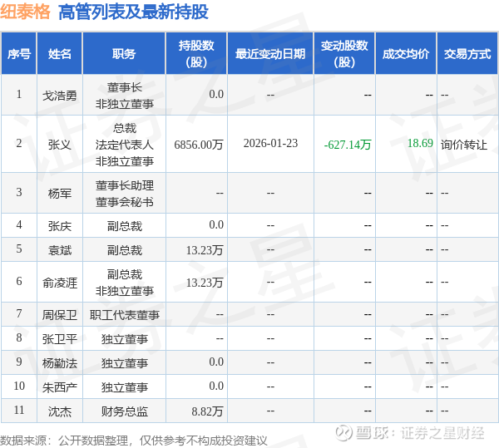Click 杨勤法's 独立董事 position cell
The height and width of the screenshot is (448, 499).
tap(125, 362)
